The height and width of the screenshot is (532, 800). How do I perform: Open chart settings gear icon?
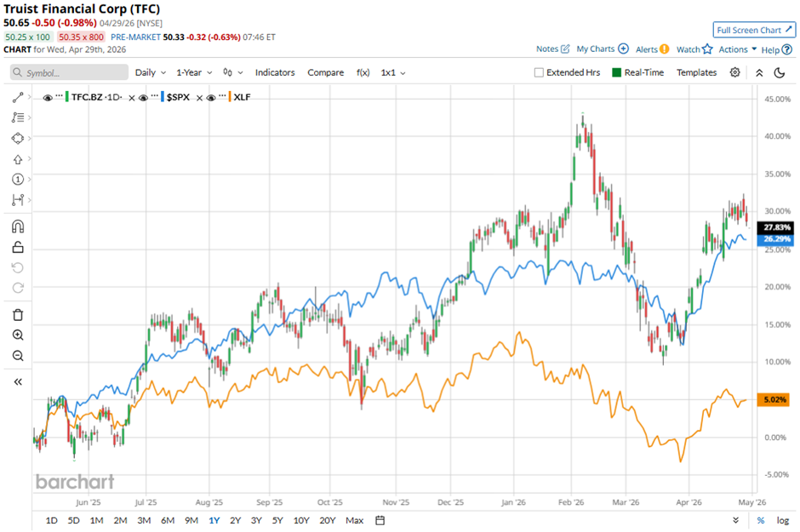[735, 72]
